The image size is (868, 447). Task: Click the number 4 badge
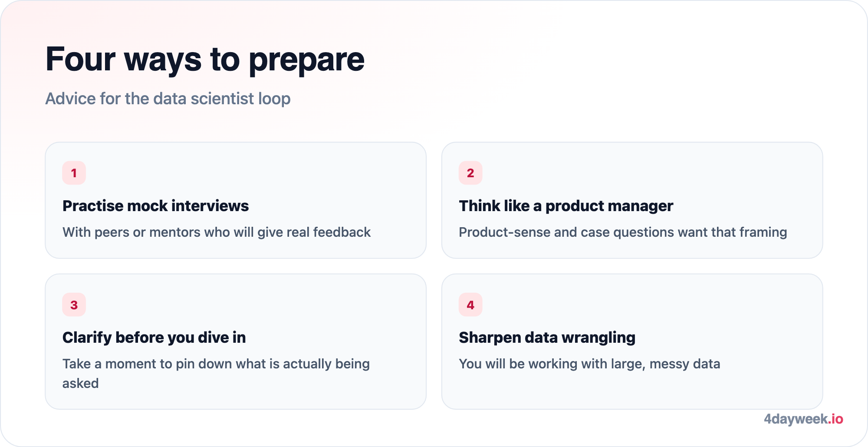[470, 305]
